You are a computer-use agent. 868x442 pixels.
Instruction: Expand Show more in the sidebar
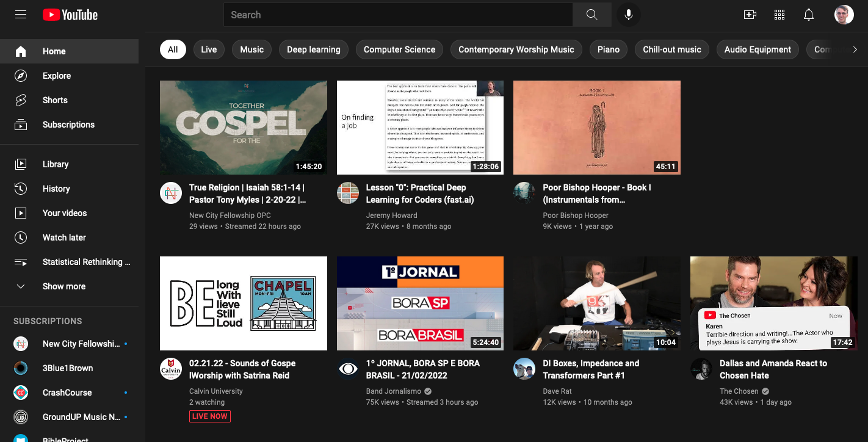point(64,286)
